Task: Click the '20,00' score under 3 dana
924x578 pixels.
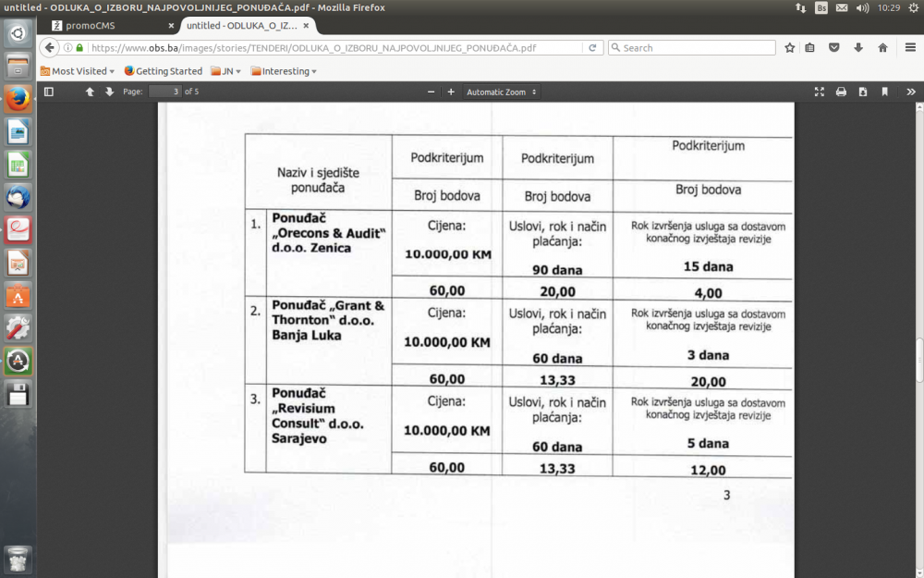Action: click(x=709, y=382)
